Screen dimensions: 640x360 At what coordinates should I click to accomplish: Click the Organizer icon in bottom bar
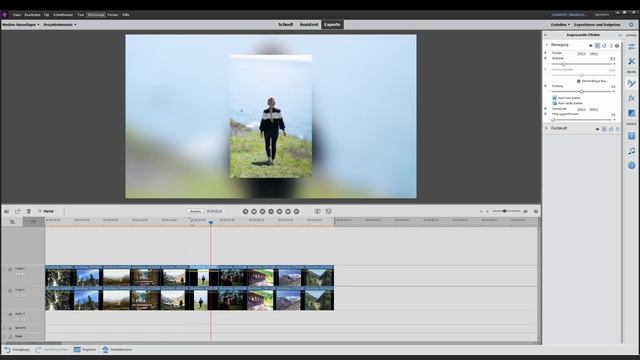[85, 350]
